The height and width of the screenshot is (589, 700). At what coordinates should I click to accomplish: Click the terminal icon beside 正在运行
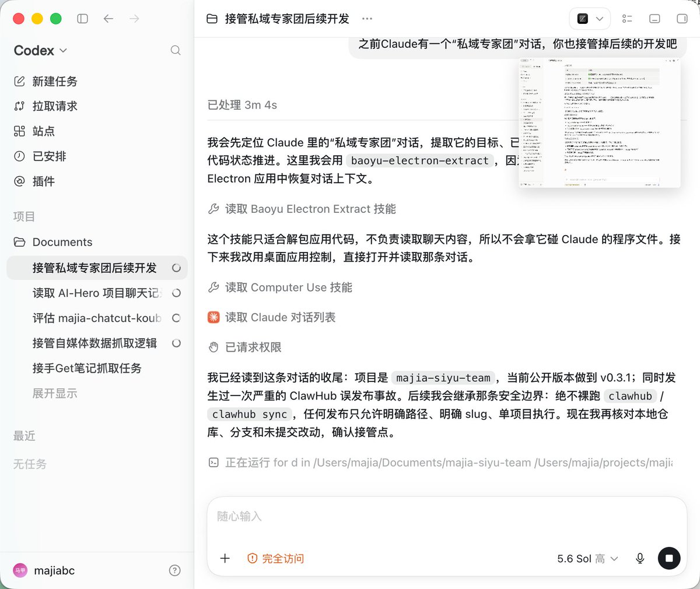pos(213,462)
